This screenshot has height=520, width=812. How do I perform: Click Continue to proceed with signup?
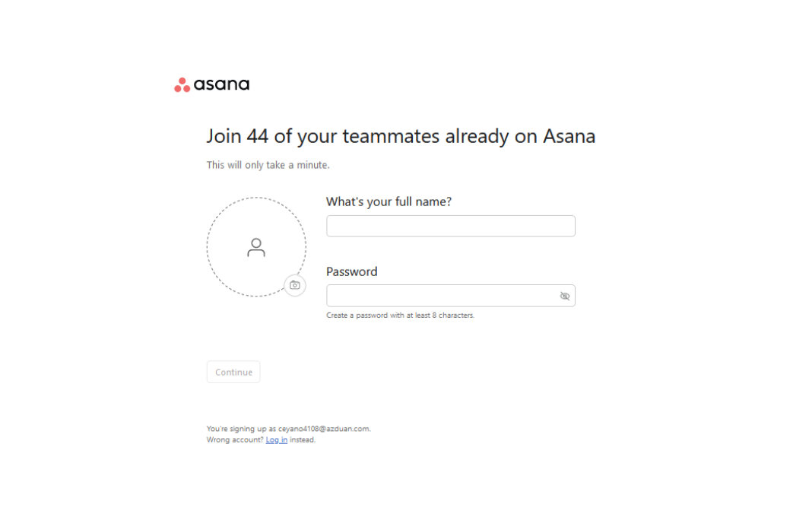click(233, 372)
